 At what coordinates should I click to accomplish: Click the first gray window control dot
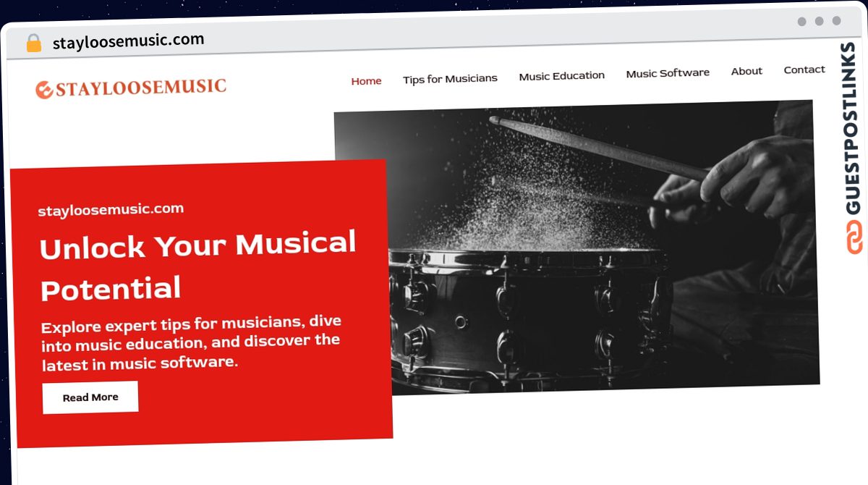pyautogui.click(x=802, y=22)
